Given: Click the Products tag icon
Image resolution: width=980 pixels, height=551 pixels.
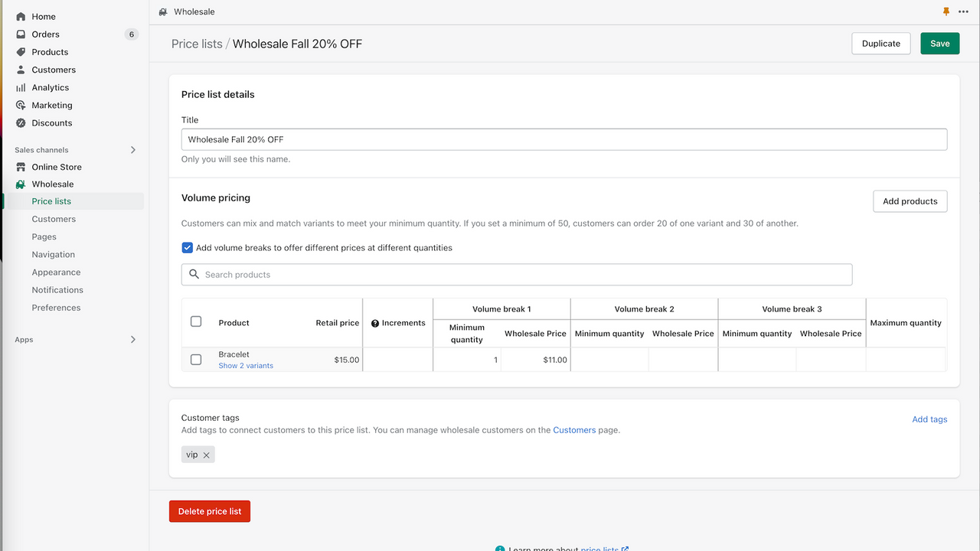Looking at the screenshot, I should click(21, 52).
